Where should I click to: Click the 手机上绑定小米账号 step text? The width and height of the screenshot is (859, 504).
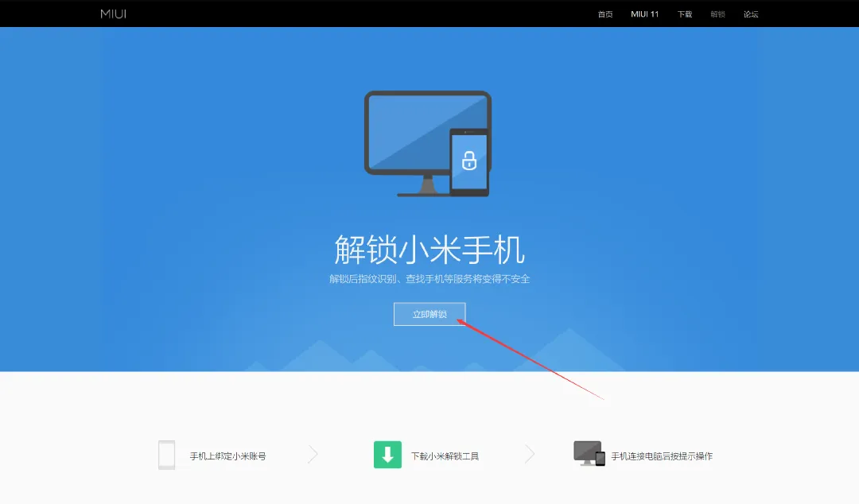tap(228, 456)
